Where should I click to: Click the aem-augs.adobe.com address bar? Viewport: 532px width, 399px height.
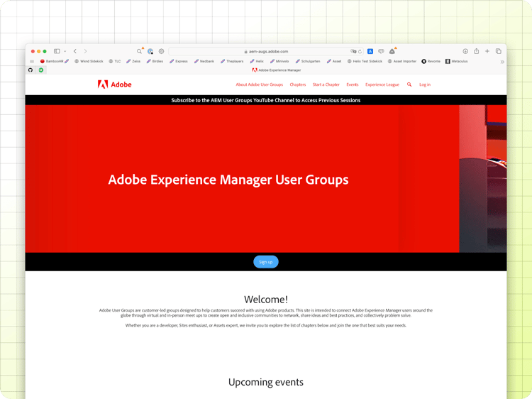[266, 52]
